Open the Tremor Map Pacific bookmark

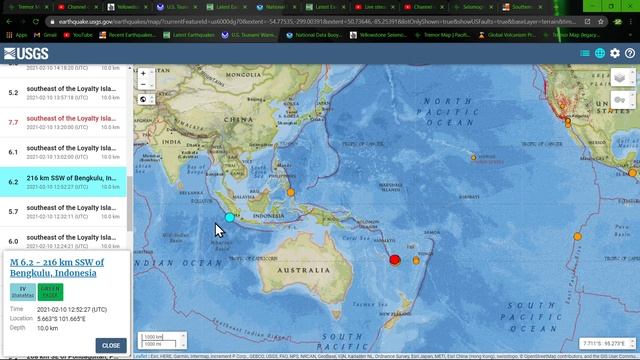[442, 35]
